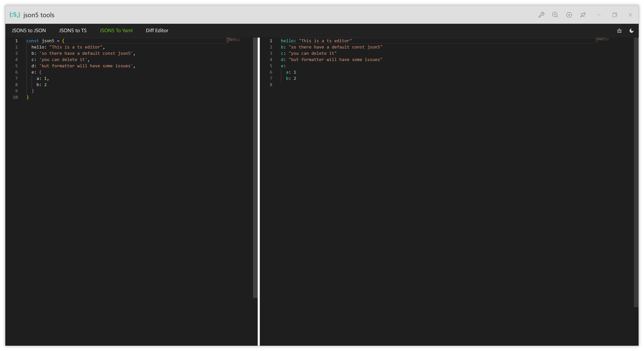This screenshot has height=351, width=644.
Task: Click the split divider between editors
Action: coord(259,191)
